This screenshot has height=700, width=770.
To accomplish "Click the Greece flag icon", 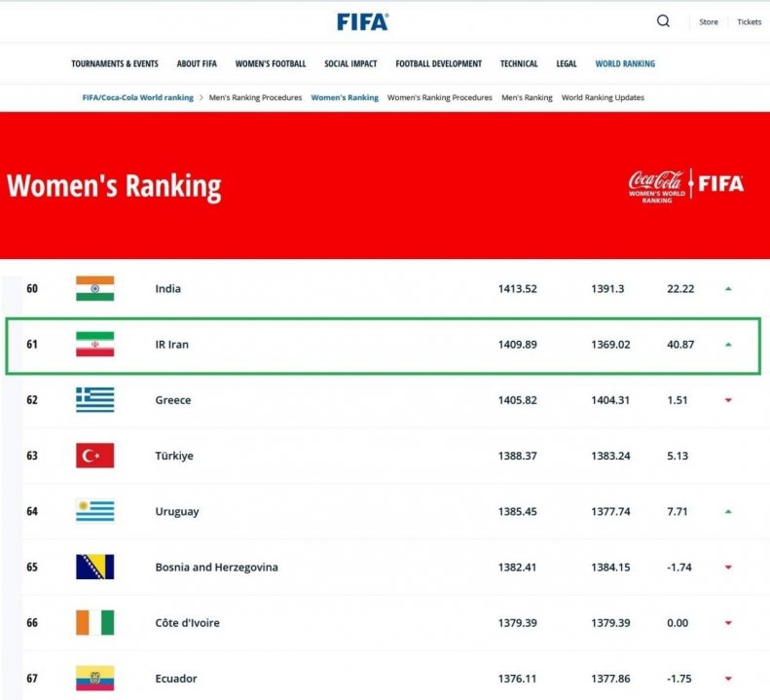I will coord(94,400).
